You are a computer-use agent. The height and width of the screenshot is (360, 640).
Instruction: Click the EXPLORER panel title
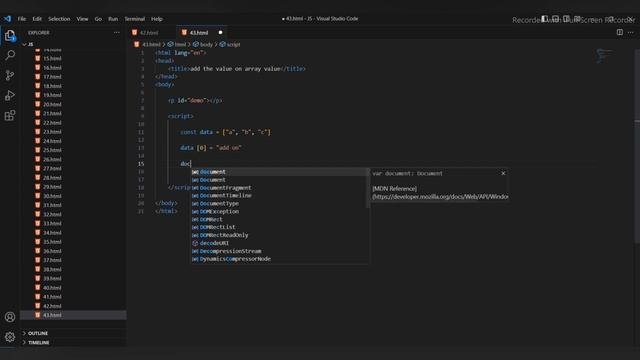click(39, 33)
